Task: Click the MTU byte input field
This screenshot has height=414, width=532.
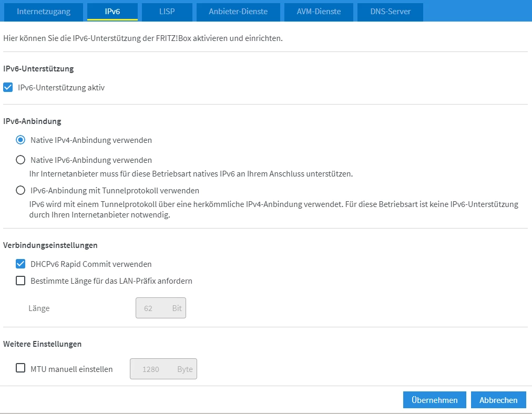Action: coord(163,369)
